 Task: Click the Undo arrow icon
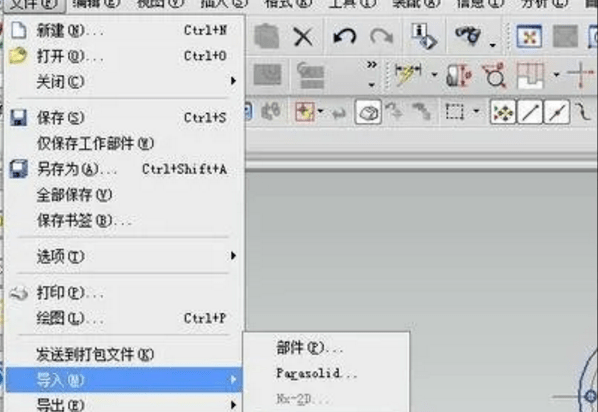coord(344,36)
